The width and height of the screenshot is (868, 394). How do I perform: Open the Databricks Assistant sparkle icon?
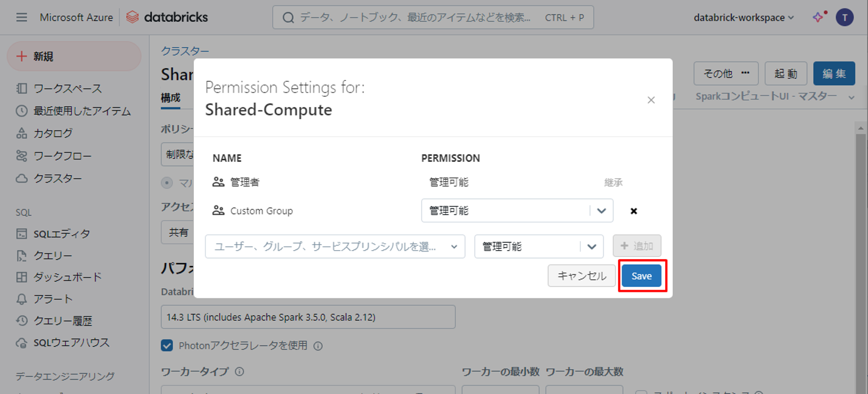click(x=818, y=18)
